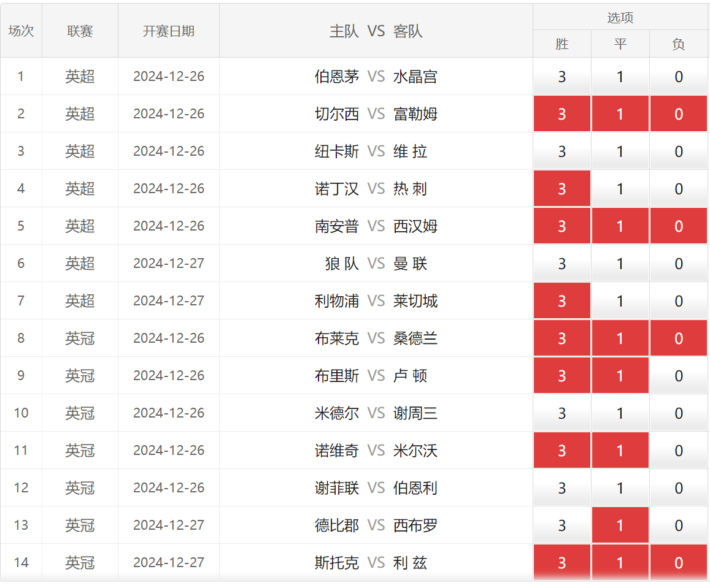Click the 主队 VS 客队 header
Image resolution: width=710 pixels, height=588 pixels.
click(x=376, y=31)
